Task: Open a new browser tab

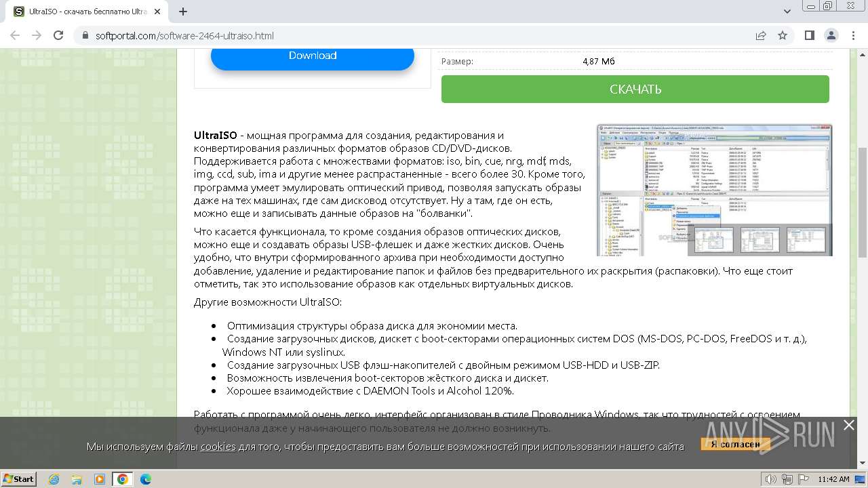Action: pos(183,12)
